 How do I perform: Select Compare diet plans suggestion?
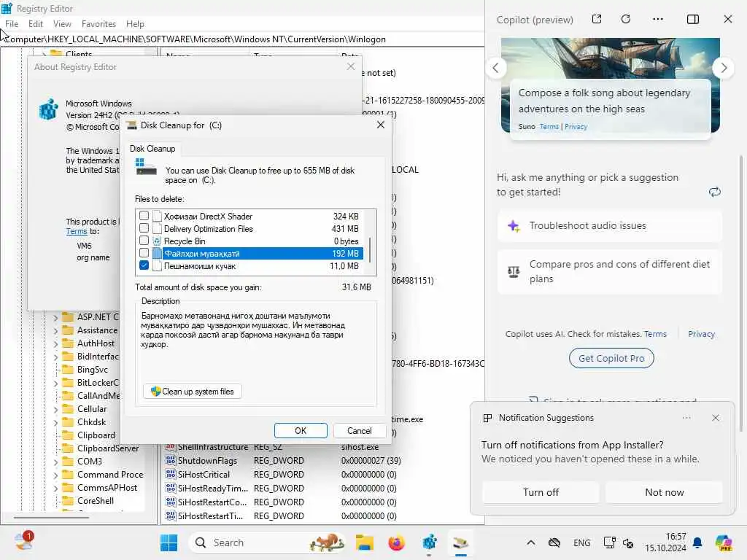click(609, 271)
